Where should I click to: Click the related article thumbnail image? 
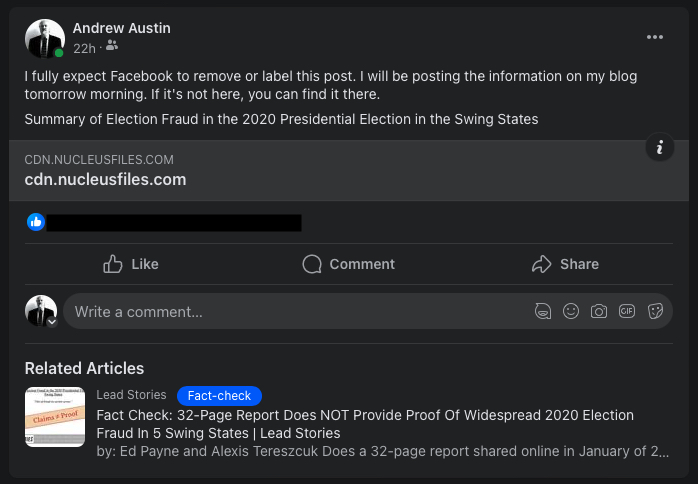point(55,416)
